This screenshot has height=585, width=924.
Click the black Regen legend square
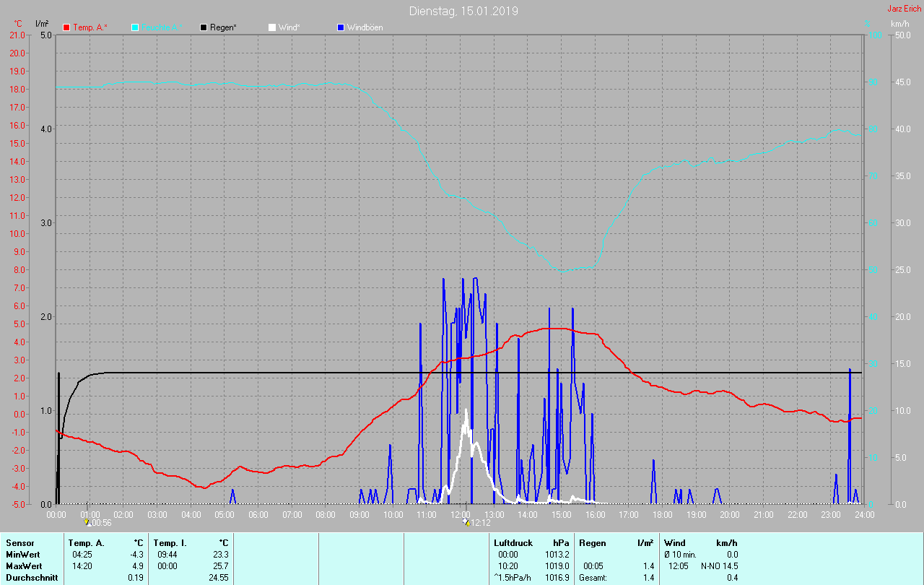pos(204,27)
